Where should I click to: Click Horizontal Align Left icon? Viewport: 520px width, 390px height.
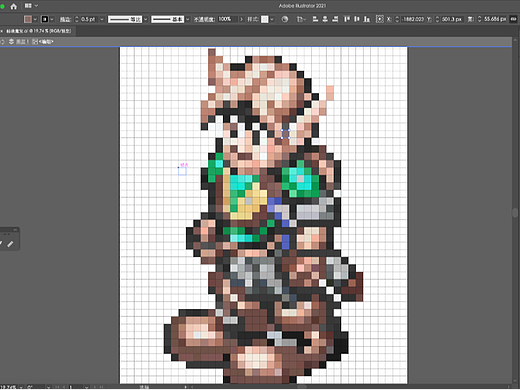pyautogui.click(x=315, y=19)
